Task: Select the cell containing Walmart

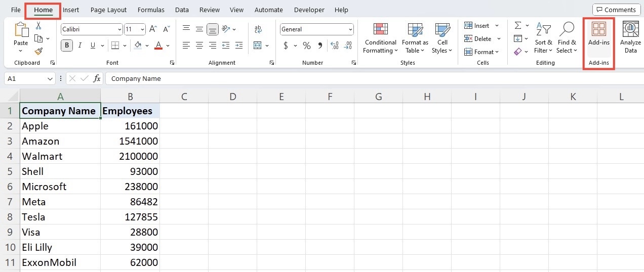Action: click(x=60, y=156)
